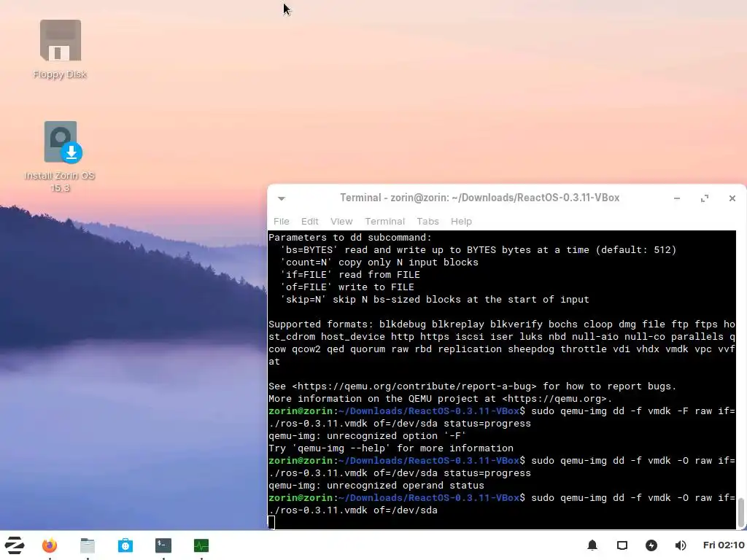Open the system monitor taskbar icon

click(201, 545)
